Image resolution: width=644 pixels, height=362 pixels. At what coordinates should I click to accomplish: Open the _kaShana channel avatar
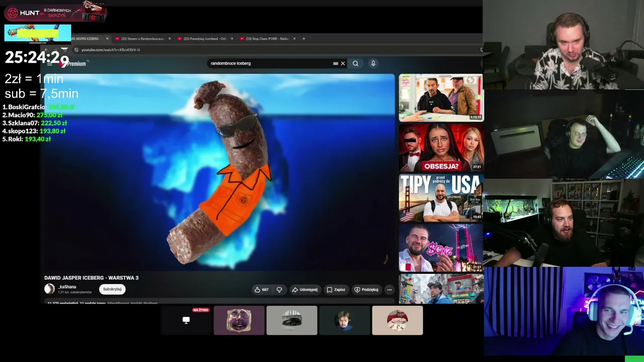pos(49,289)
